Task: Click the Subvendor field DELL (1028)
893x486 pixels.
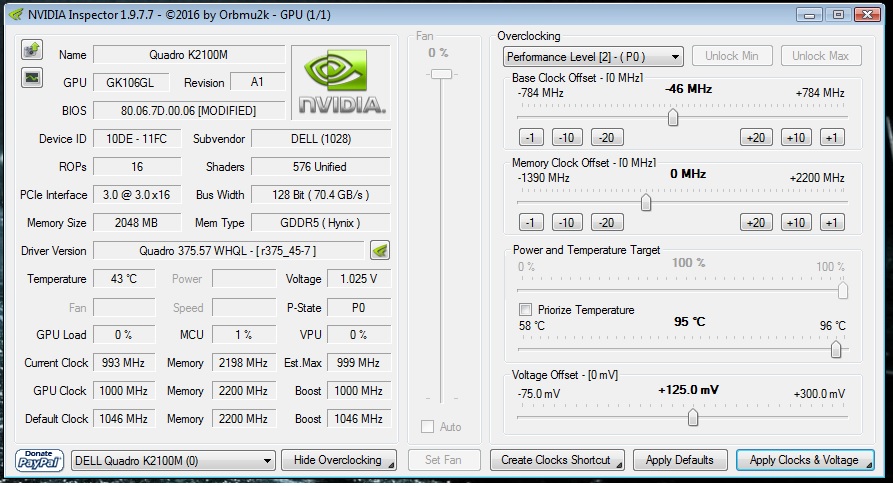Action: point(321,138)
